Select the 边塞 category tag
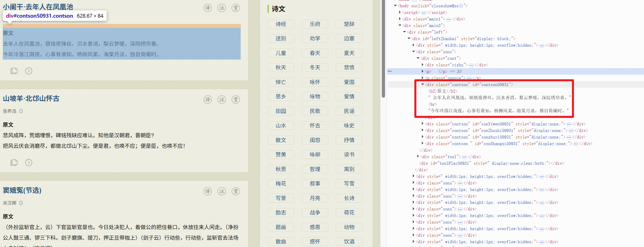The width and height of the screenshot is (644, 247). point(349,38)
